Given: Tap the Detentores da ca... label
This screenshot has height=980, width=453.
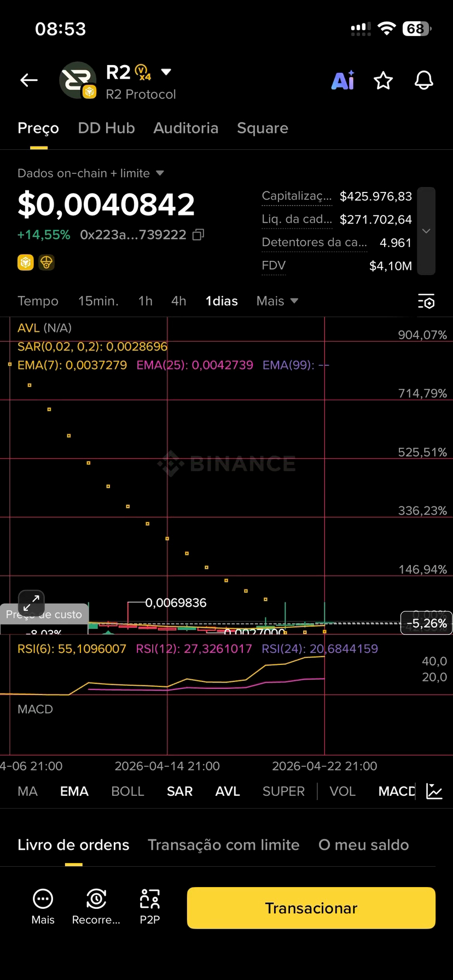Looking at the screenshot, I should pyautogui.click(x=314, y=242).
